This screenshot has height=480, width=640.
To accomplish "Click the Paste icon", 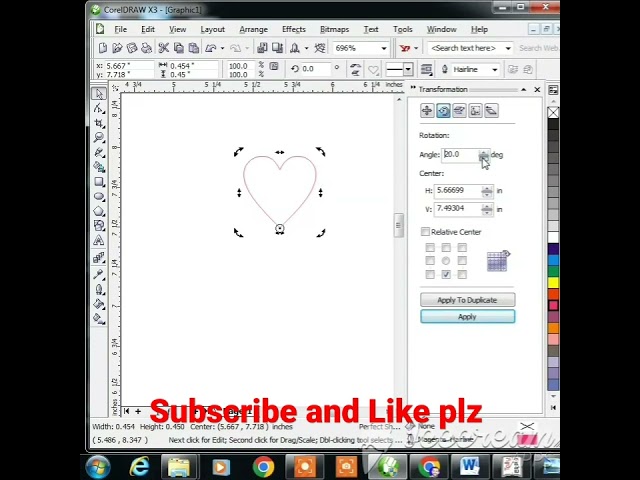I will [193, 48].
